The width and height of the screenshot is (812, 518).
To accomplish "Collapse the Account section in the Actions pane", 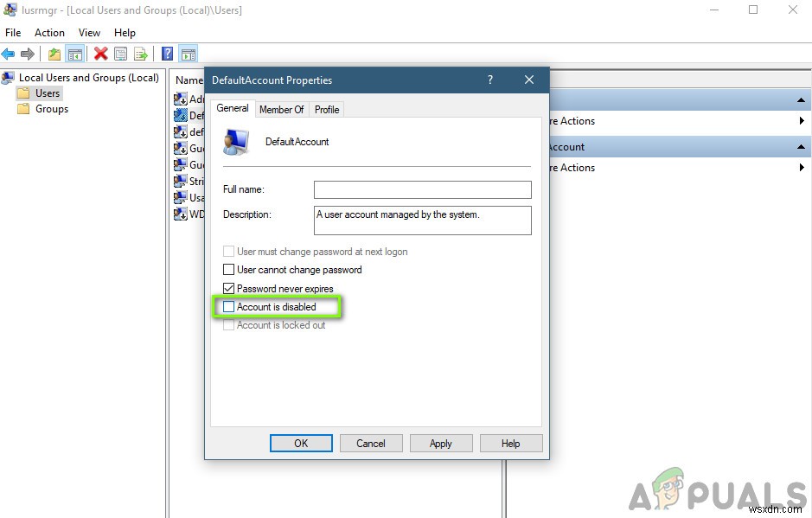I will point(801,147).
